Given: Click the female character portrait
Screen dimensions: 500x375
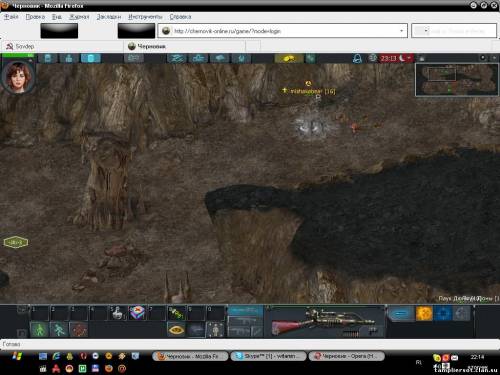Looking at the screenshot, I should click(18, 76).
